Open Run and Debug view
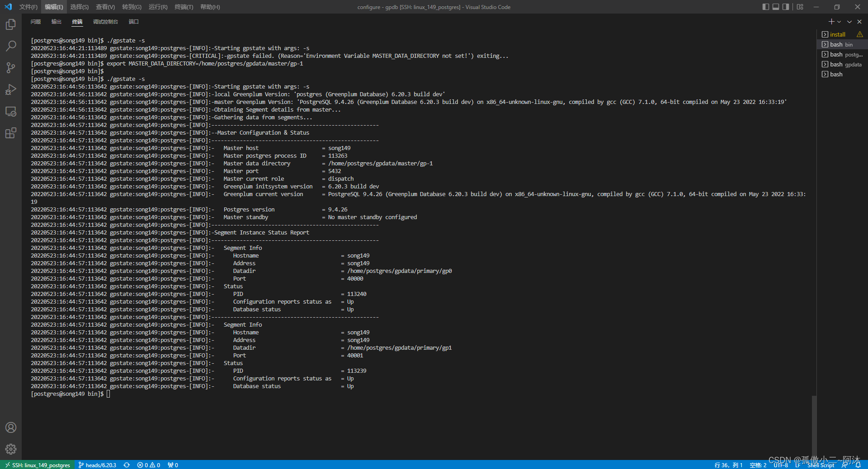 click(x=11, y=89)
